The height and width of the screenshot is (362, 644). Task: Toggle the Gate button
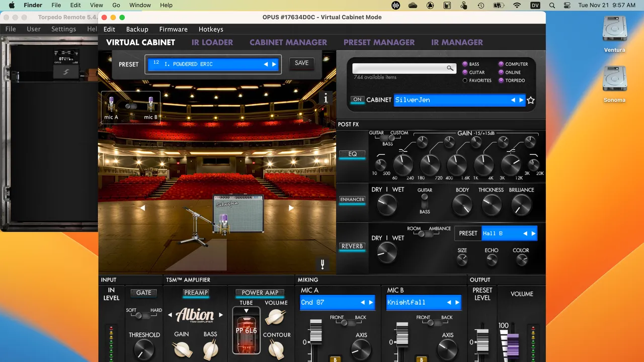[x=144, y=293]
